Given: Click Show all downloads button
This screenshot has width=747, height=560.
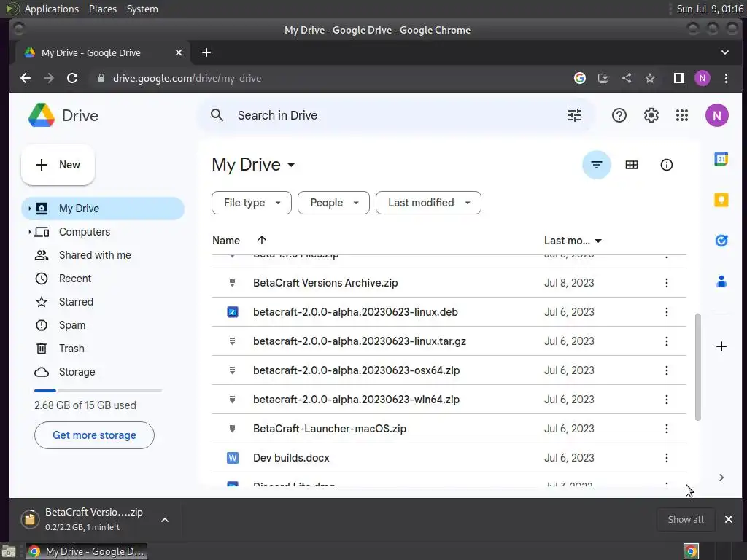Looking at the screenshot, I should [x=686, y=519].
